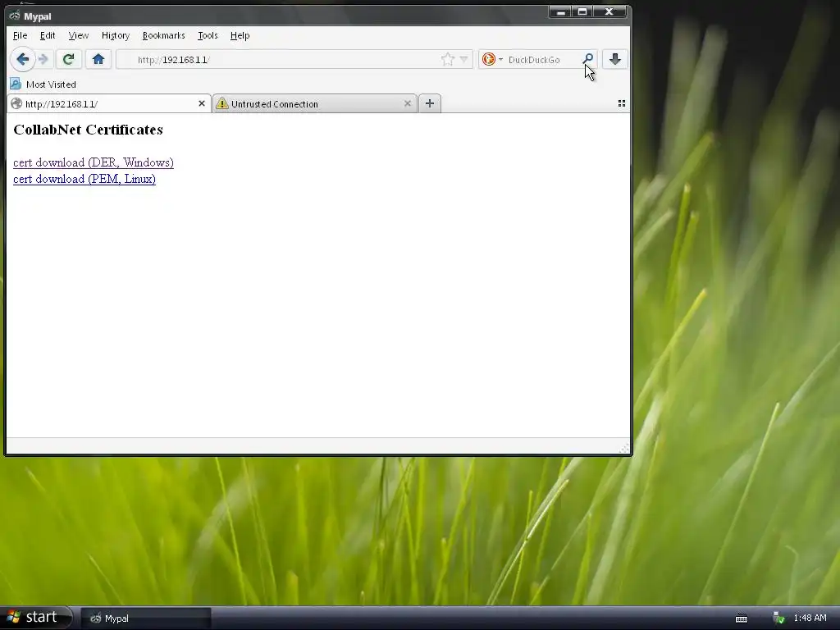This screenshot has width=840, height=630.
Task: Open the Windows start menu
Action: [x=35, y=618]
